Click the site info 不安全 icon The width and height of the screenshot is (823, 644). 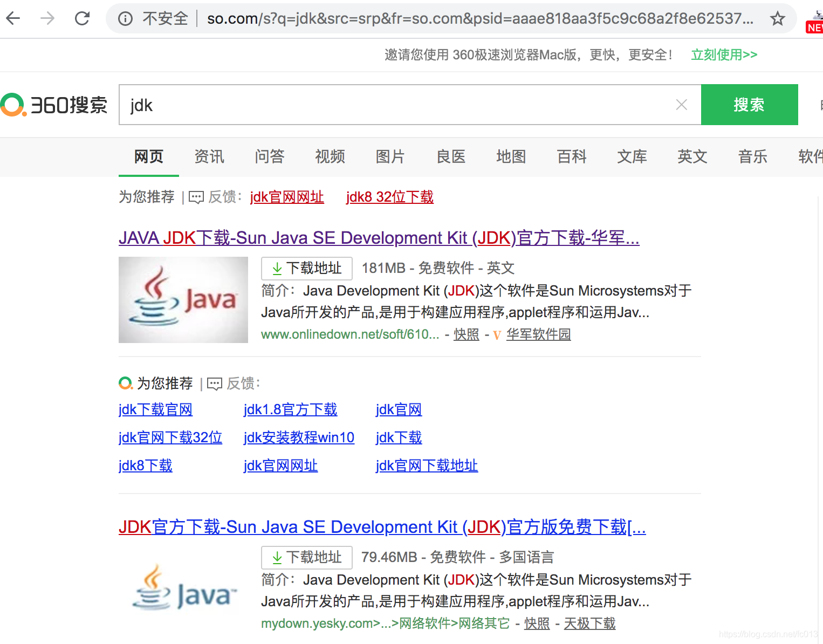[125, 19]
